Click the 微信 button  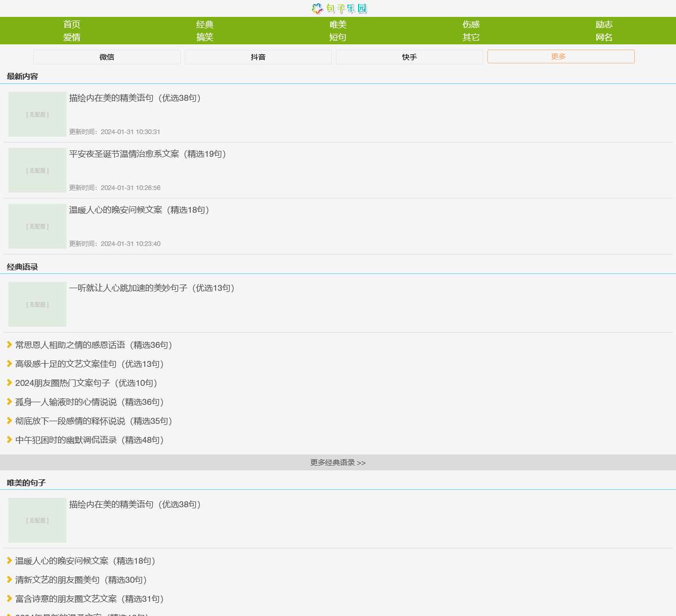(x=107, y=57)
